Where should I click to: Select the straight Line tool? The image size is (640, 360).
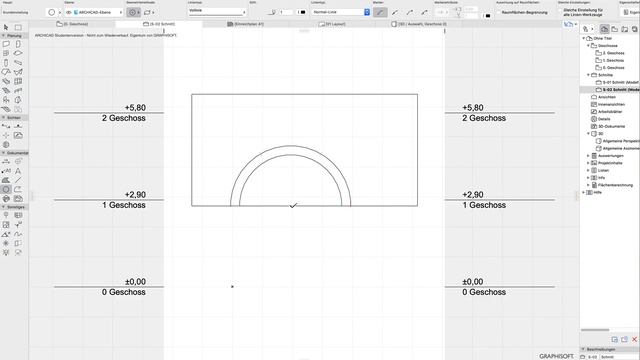(x=18, y=180)
